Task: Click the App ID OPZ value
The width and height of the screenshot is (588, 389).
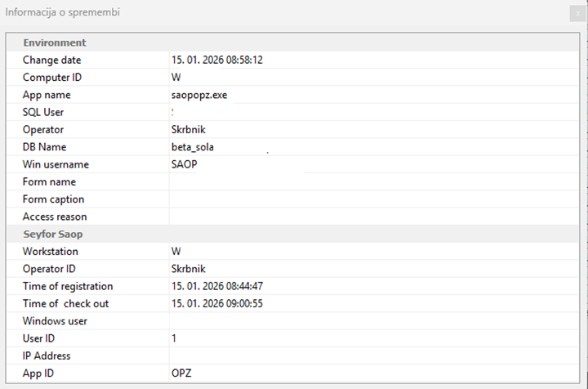Action: point(181,373)
